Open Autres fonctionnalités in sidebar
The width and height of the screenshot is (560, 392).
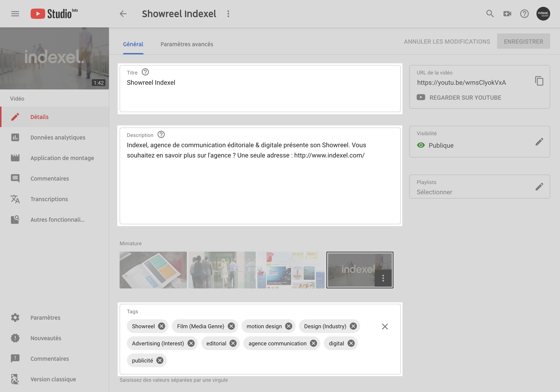coord(55,220)
